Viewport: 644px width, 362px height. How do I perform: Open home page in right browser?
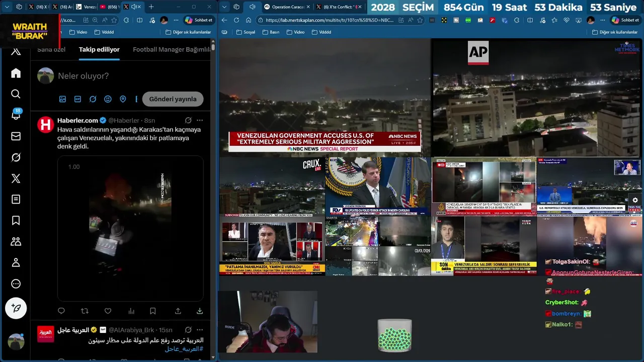[x=249, y=20]
